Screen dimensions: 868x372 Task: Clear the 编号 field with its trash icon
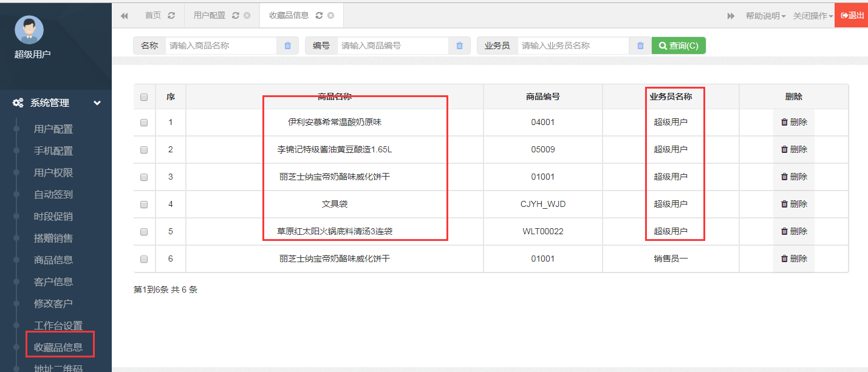pos(459,46)
